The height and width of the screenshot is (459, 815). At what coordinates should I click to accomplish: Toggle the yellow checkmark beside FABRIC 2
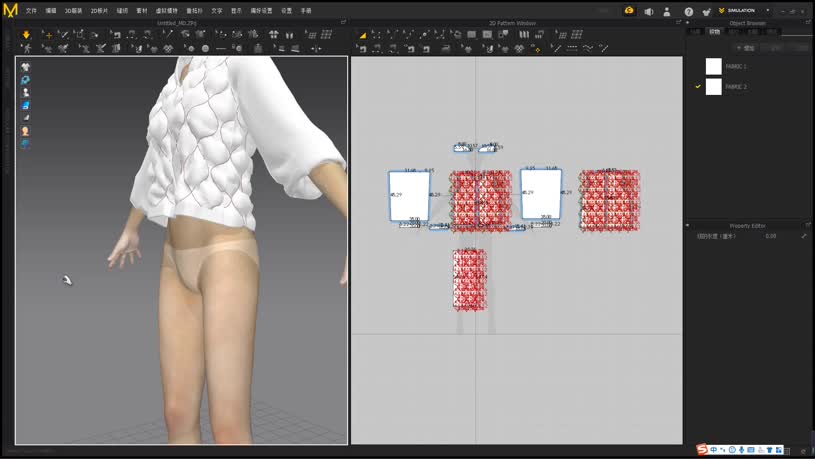tap(698, 86)
